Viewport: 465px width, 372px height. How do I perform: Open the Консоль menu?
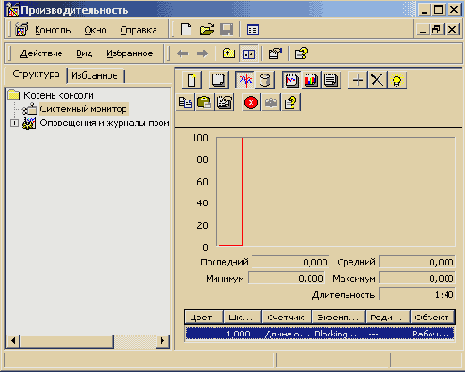pyautogui.click(x=53, y=30)
